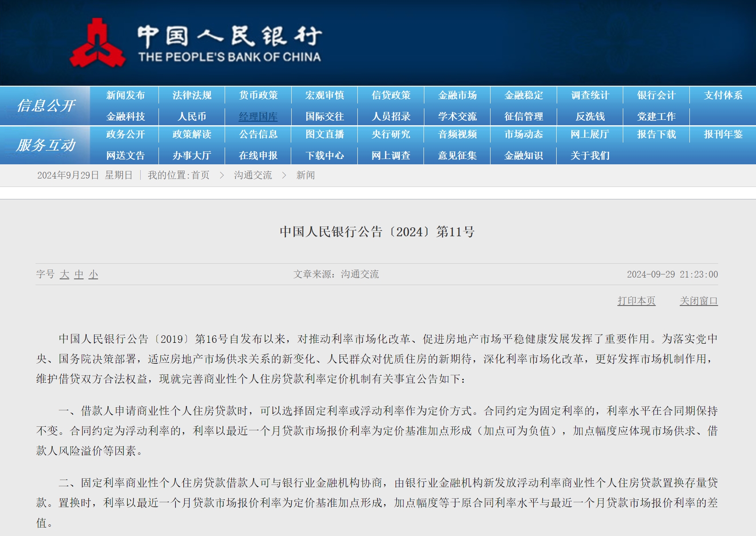The width and height of the screenshot is (756, 536).
Task: Open the 法律法规 menu item
Action: click(x=192, y=95)
